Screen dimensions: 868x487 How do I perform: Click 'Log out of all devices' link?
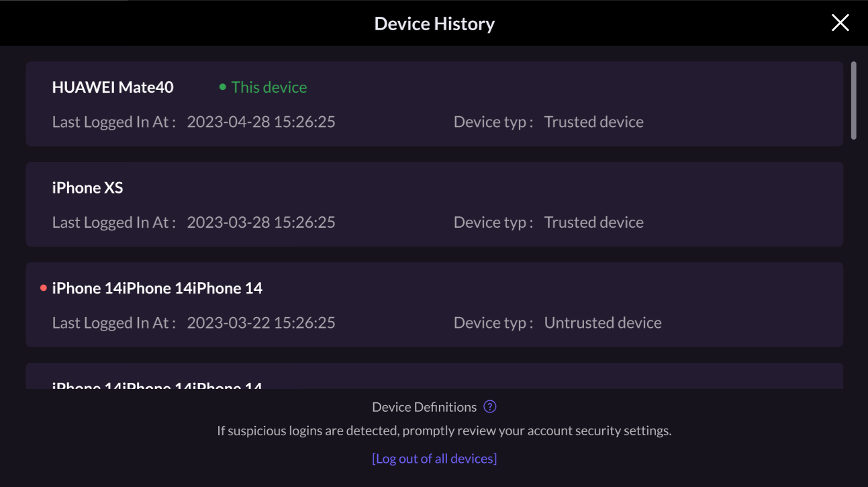(434, 458)
